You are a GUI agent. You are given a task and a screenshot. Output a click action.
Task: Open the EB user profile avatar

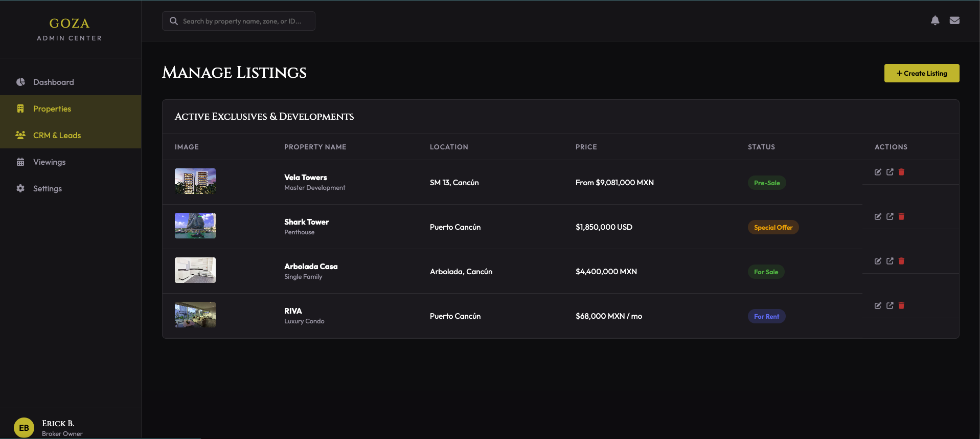tap(24, 428)
